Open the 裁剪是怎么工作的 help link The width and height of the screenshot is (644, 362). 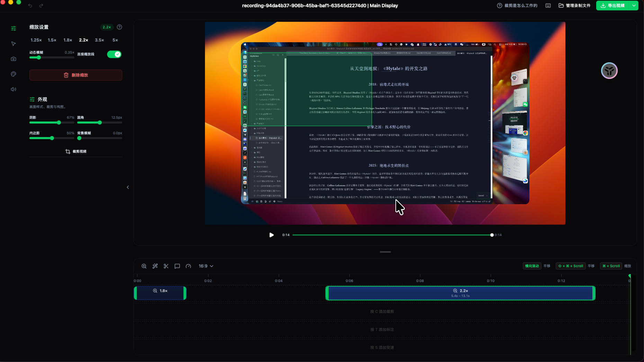[x=517, y=6]
